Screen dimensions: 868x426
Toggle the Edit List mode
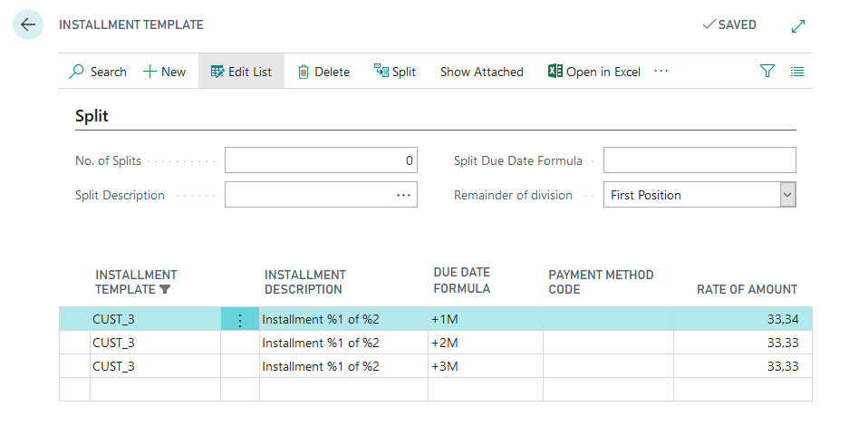(241, 72)
